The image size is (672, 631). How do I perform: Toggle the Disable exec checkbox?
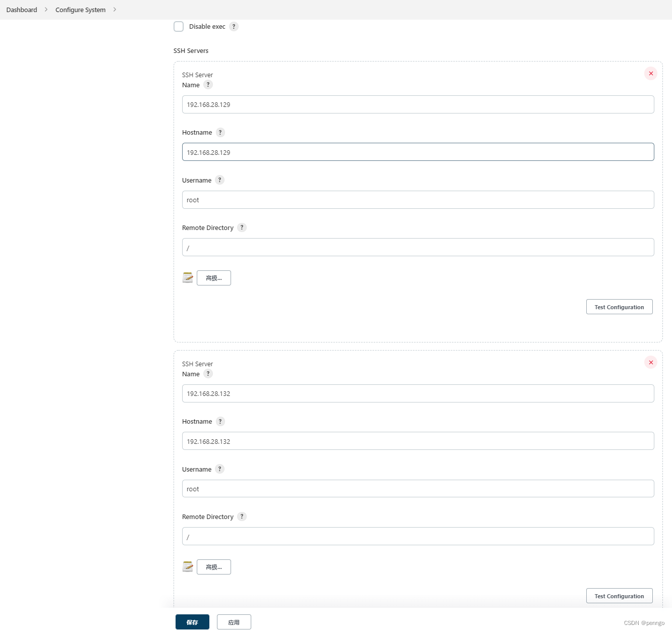179,26
